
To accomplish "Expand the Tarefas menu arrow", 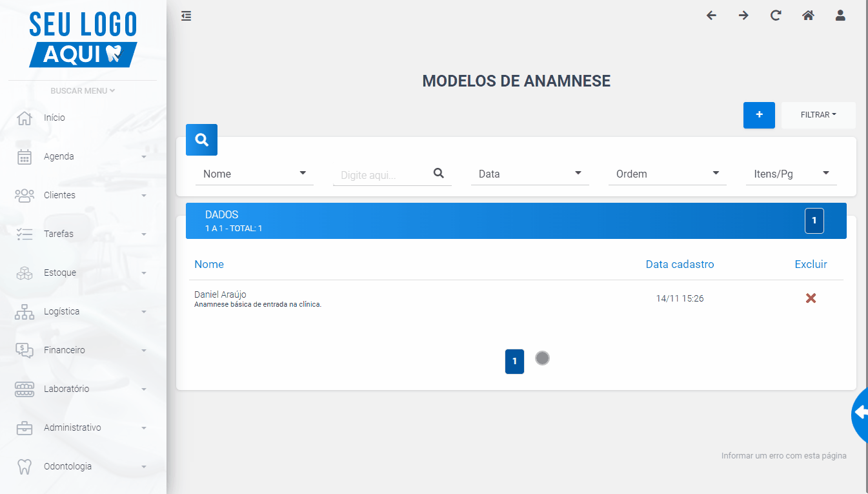I will click(144, 234).
